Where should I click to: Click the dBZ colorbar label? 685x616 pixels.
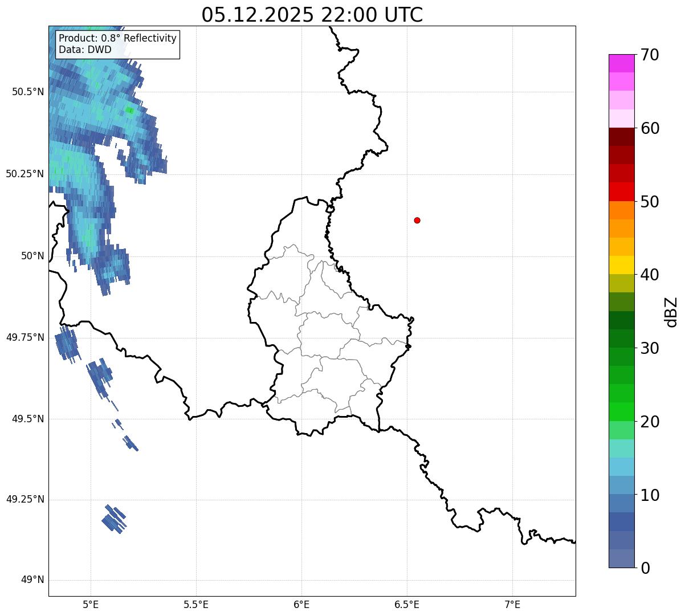click(671, 312)
